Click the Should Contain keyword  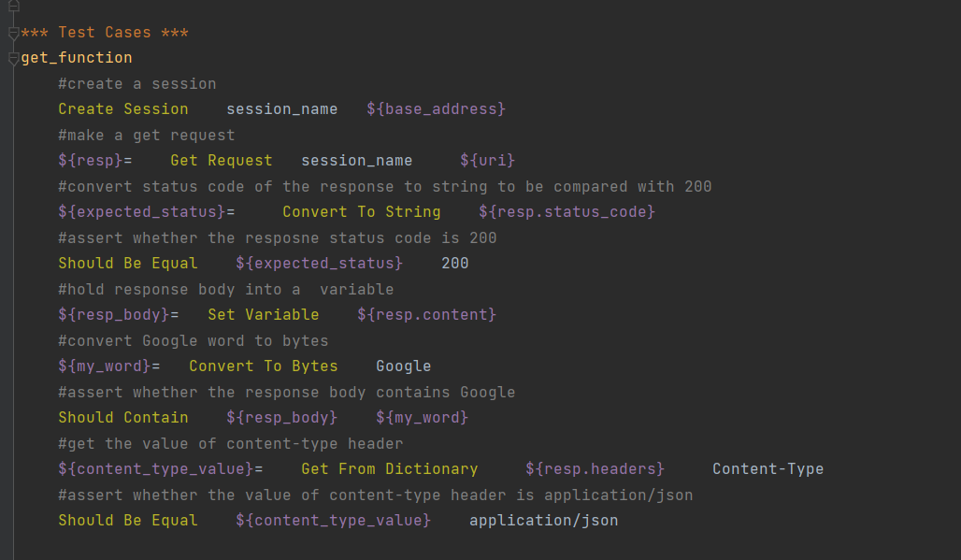122,418
